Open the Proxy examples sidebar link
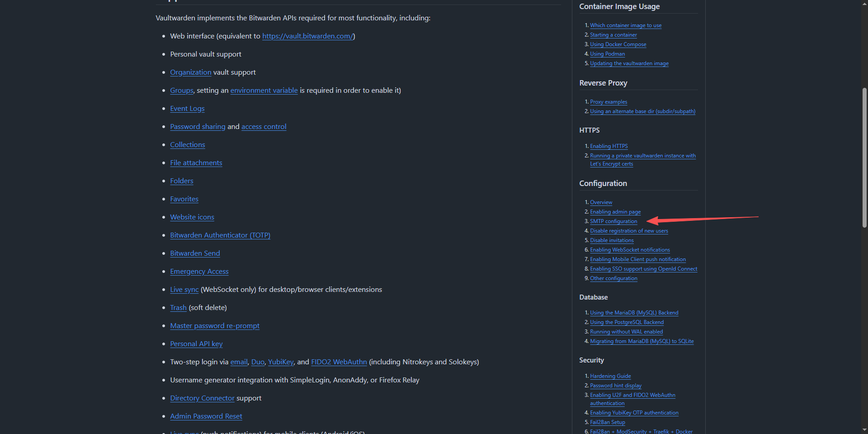The width and height of the screenshot is (868, 434). 608,102
